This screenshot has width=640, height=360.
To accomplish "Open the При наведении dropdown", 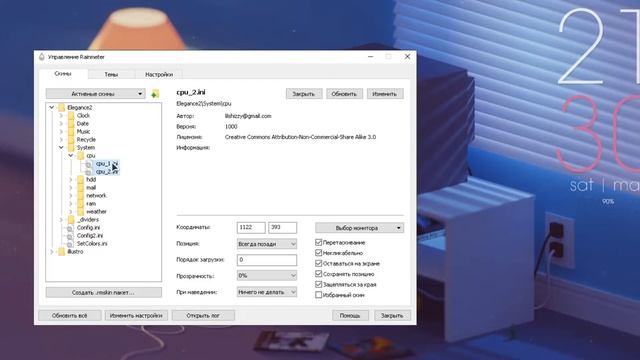I will (267, 292).
